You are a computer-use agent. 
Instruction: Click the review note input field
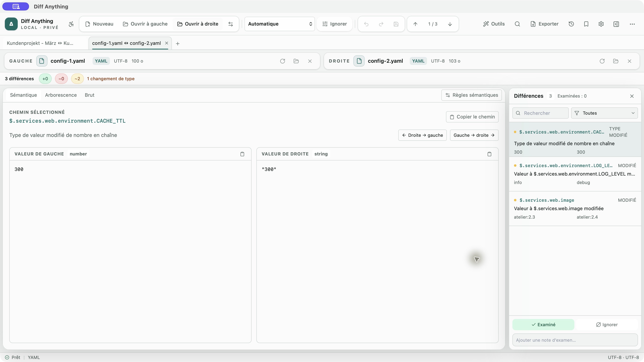575,340
